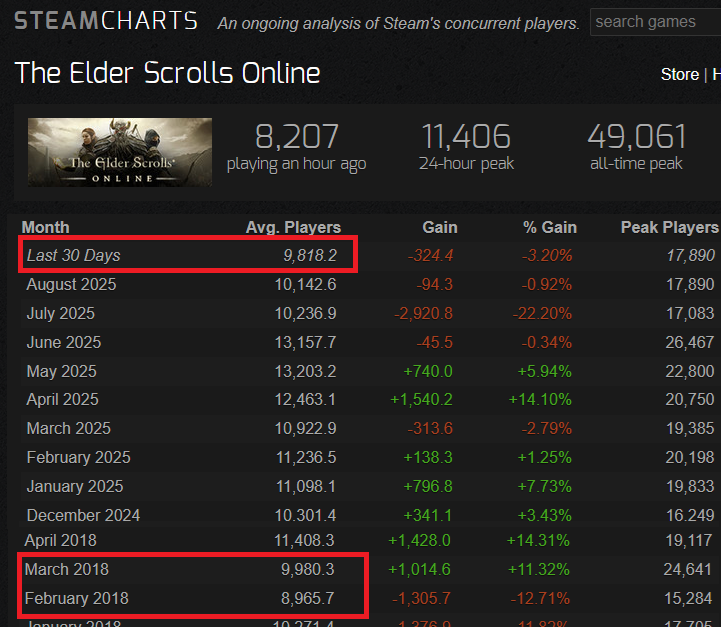Click The Elder Scrolls Online page title
Image resolution: width=721 pixels, height=627 pixels.
[x=167, y=73]
